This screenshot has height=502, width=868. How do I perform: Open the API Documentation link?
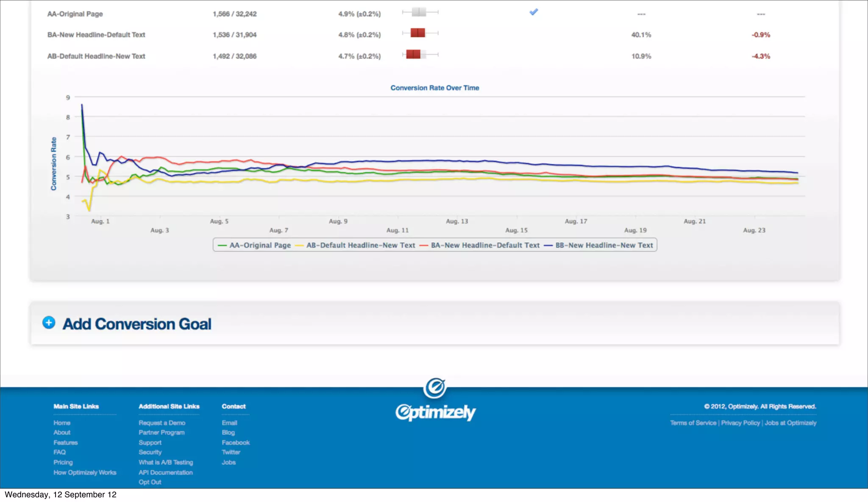(x=165, y=472)
